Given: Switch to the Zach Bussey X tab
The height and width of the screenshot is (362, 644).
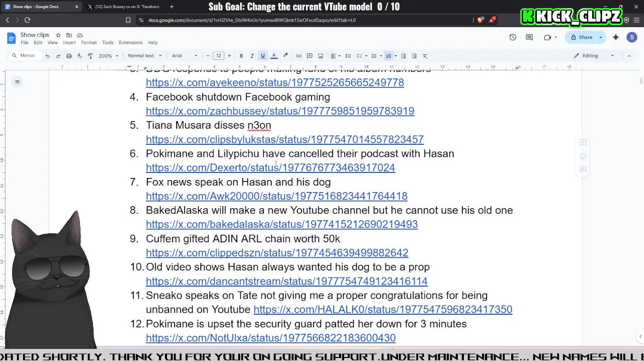Looking at the screenshot, I should 124,7.
